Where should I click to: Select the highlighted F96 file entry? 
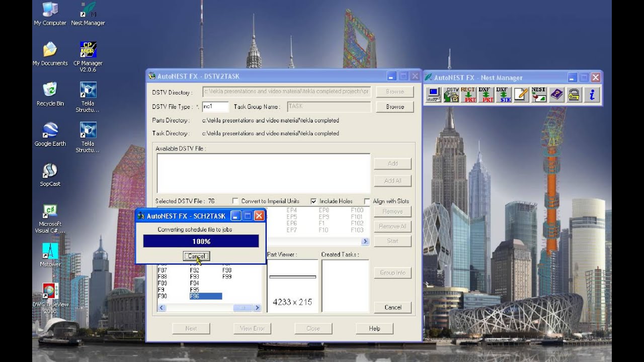pos(205,297)
